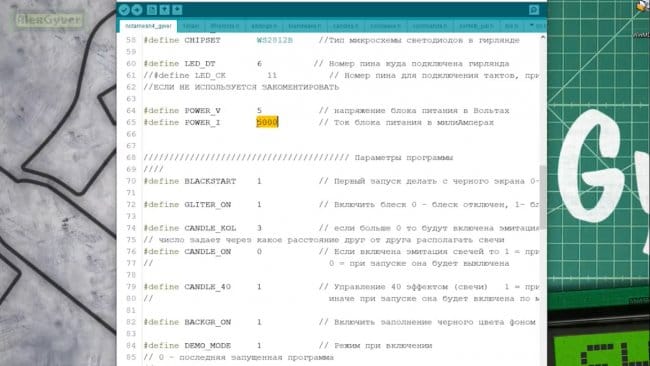Click the comment about 'напряжение блока питания в Вольтах'

[x=414, y=111]
